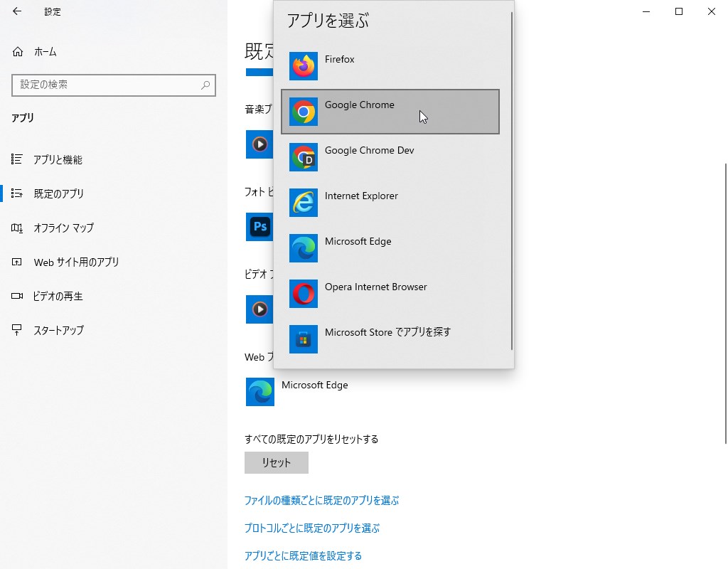Open アプリごとに既定値を設定する link
The width and height of the screenshot is (728, 569).
(x=303, y=555)
